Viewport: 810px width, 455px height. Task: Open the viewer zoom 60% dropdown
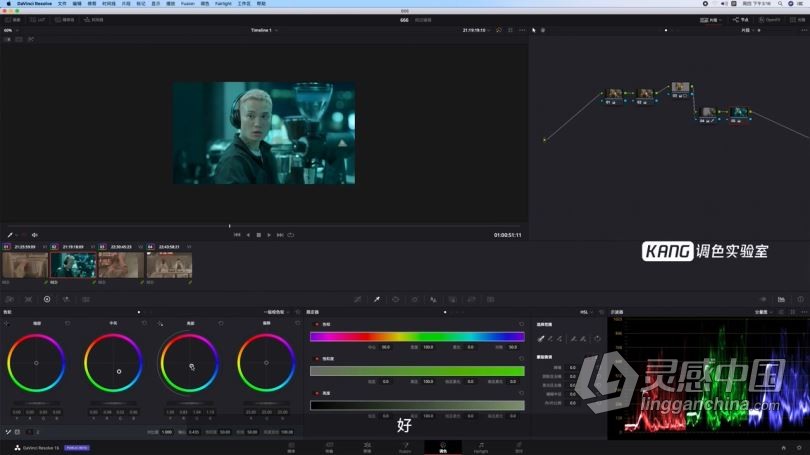[10, 30]
